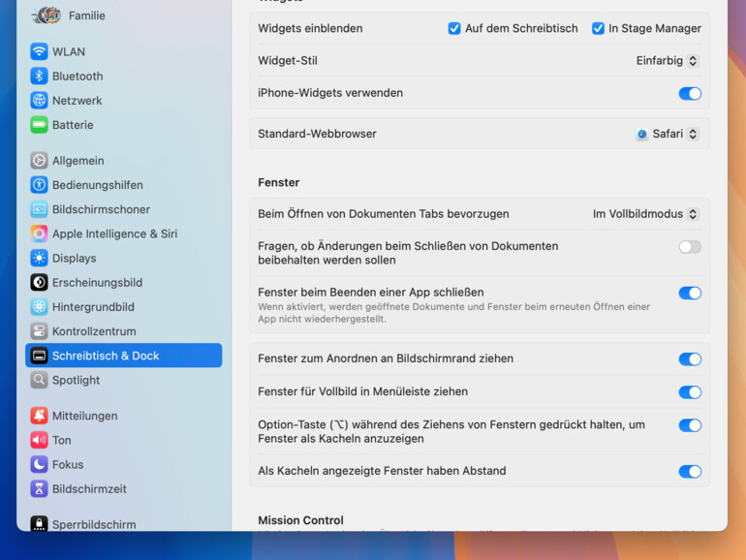Open Kontrollzentrum settings
This screenshot has height=560, width=746.
point(124,331)
